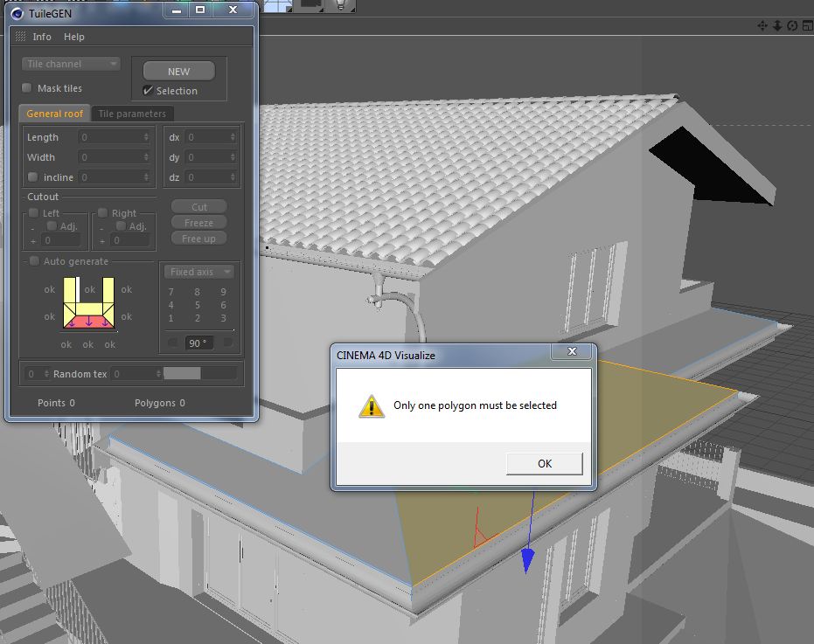Click the warning icon in the dialog
814x644 pixels.
tap(372, 406)
